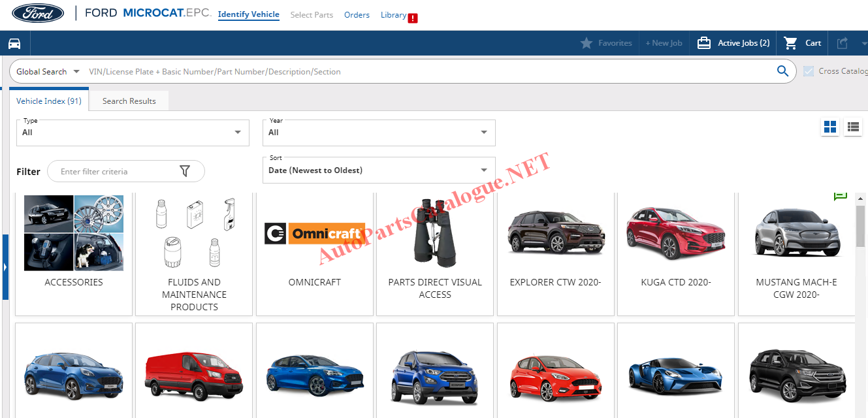Open the Global Search type dropdown
The image size is (868, 418).
[48, 71]
